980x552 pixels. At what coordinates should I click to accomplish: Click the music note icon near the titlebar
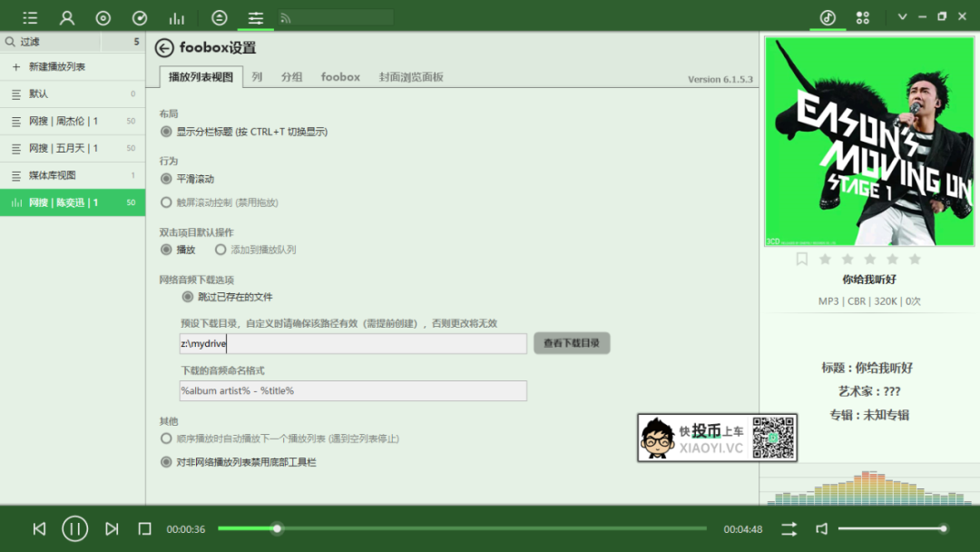click(x=827, y=16)
